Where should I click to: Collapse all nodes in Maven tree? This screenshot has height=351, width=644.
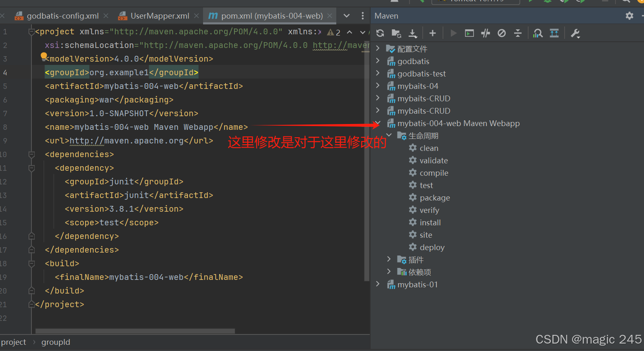[518, 33]
